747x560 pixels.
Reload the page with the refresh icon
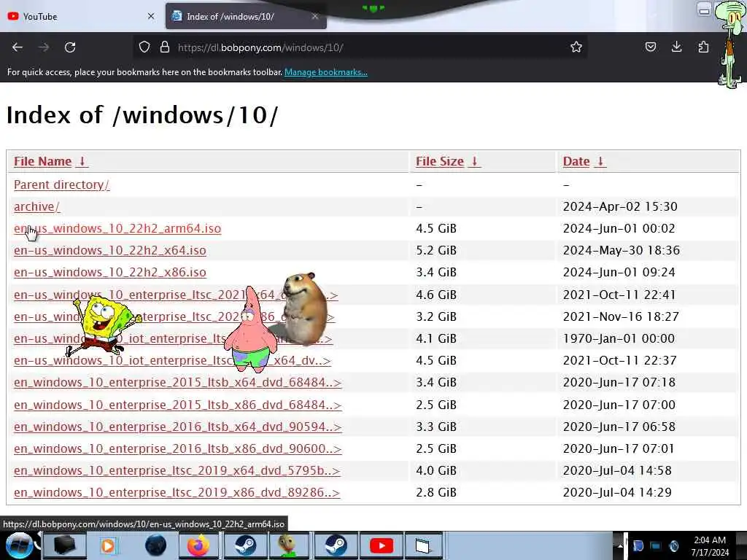70,47
